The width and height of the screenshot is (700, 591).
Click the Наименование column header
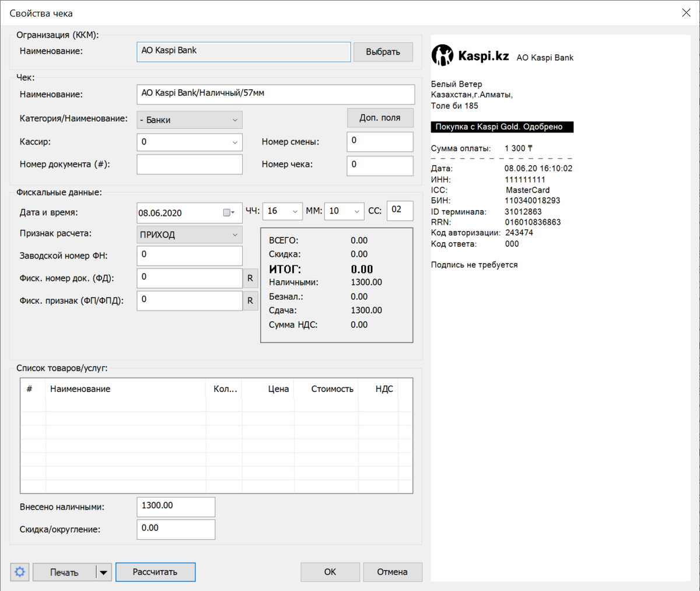point(125,389)
